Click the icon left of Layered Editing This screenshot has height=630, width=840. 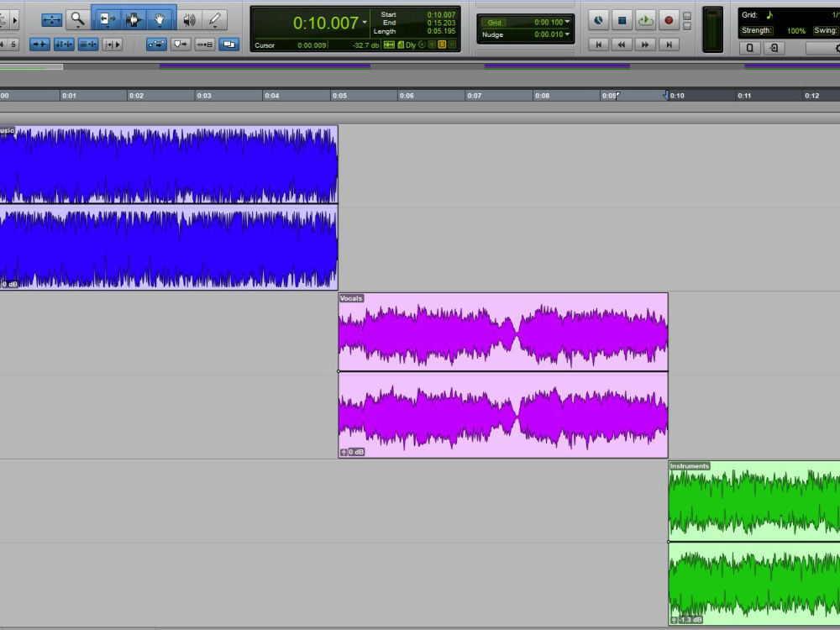click(x=205, y=44)
